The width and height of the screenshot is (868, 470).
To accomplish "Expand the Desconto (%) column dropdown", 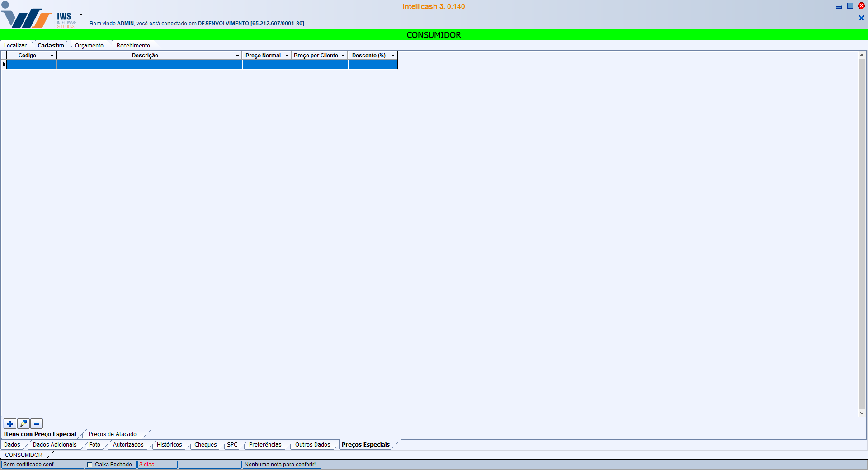I will 393,56.
